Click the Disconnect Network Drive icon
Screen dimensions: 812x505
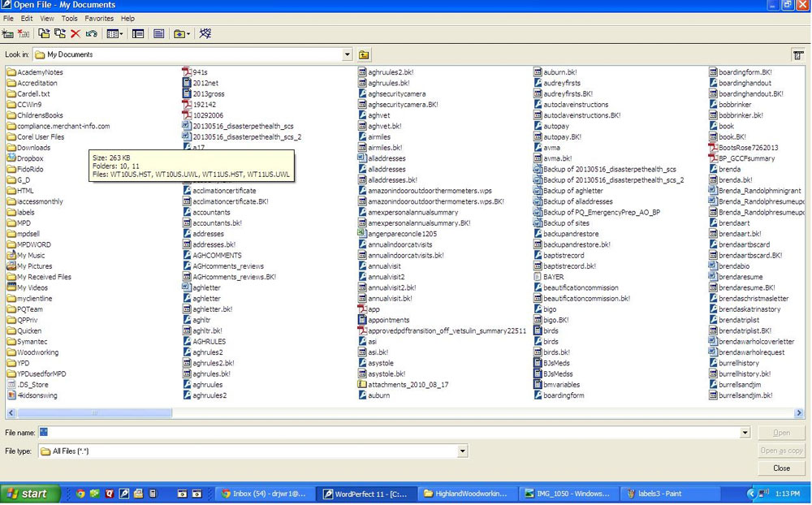point(24,34)
